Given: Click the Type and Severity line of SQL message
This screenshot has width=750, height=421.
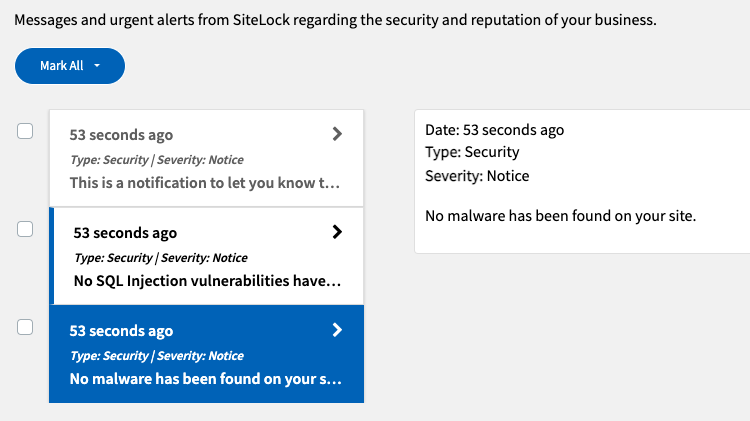Looking at the screenshot, I should click(x=161, y=258).
